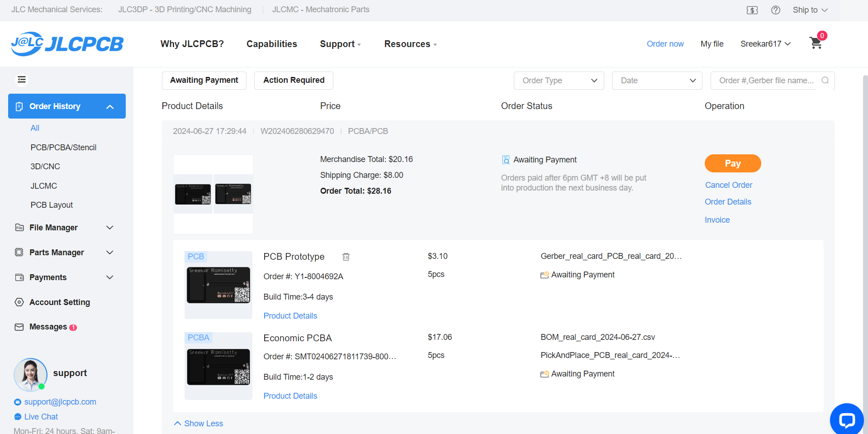Viewport: 868px width, 434px height.
Task: Click the Cancel Order link
Action: click(x=729, y=185)
